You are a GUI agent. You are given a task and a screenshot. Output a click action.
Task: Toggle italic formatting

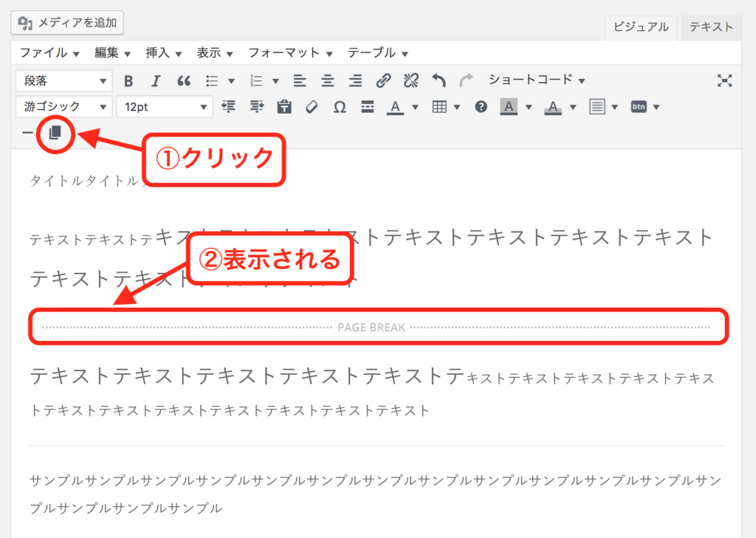pos(156,80)
